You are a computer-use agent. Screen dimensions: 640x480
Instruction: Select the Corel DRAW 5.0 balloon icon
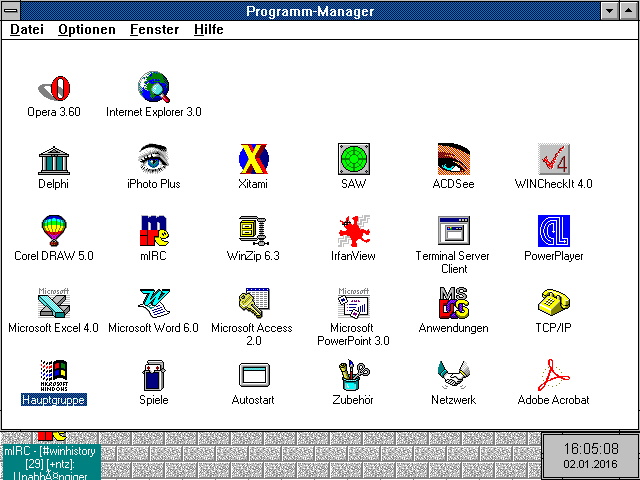[53, 231]
